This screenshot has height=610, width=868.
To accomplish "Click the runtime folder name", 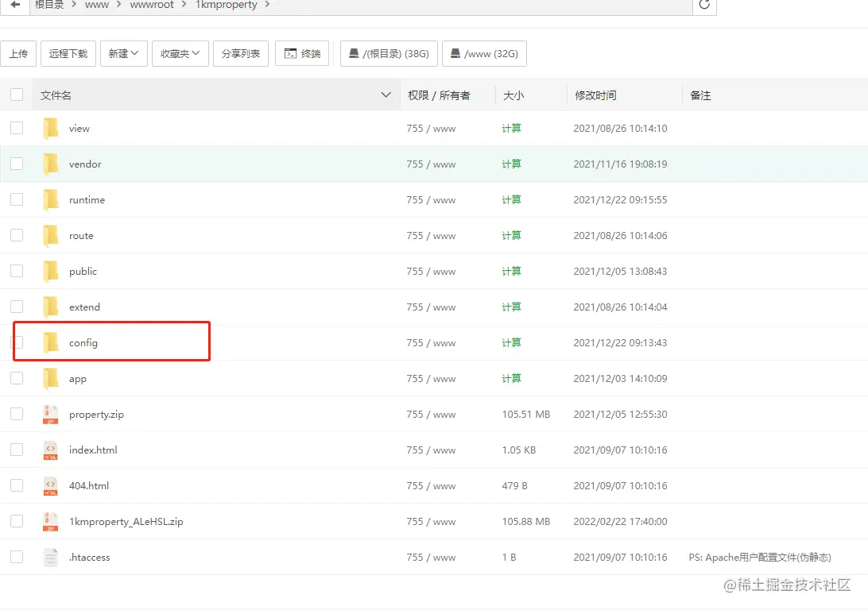I will 87,199.
